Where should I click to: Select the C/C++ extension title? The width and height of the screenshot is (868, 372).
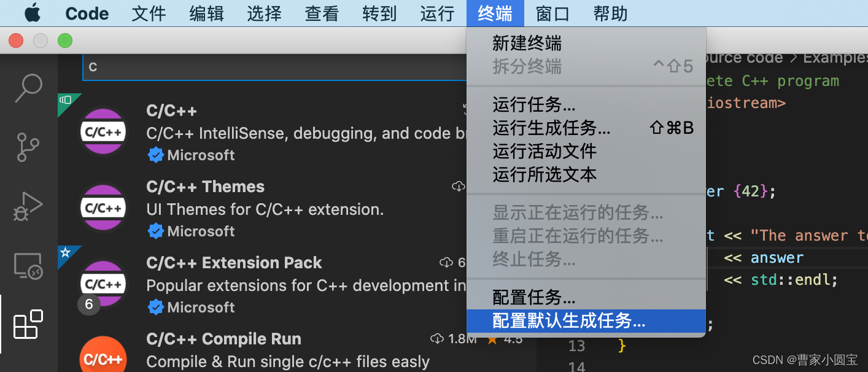pos(172,111)
